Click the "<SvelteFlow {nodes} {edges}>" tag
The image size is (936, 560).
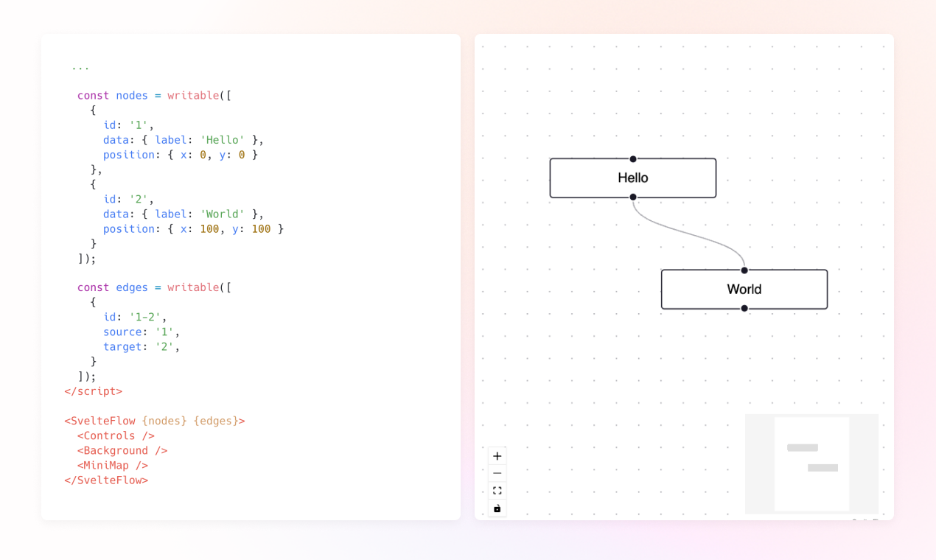[x=155, y=421]
